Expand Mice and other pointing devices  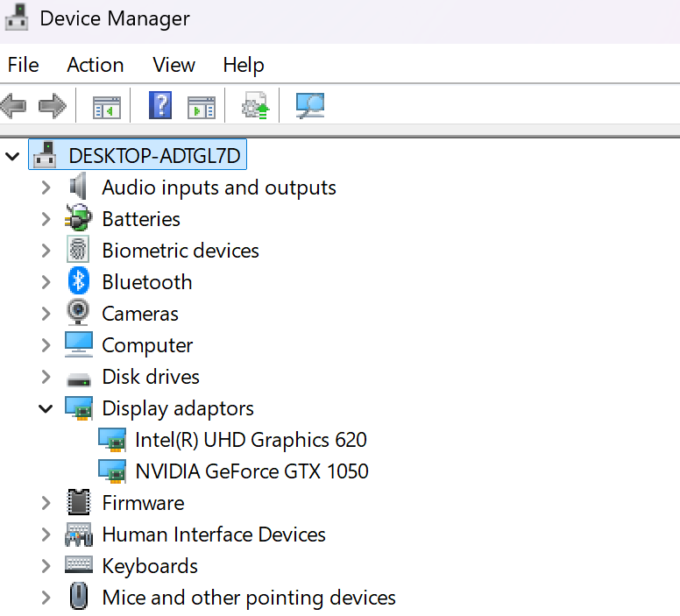point(46,598)
